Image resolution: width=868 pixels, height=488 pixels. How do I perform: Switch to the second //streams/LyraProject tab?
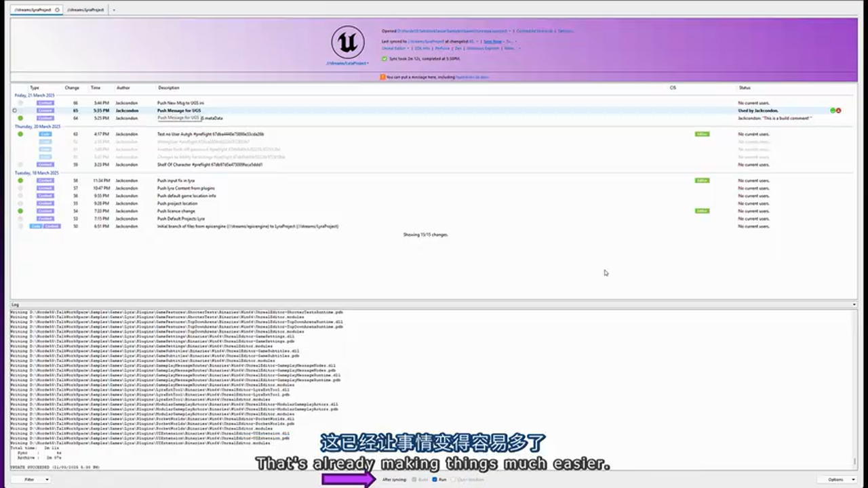[85, 9]
